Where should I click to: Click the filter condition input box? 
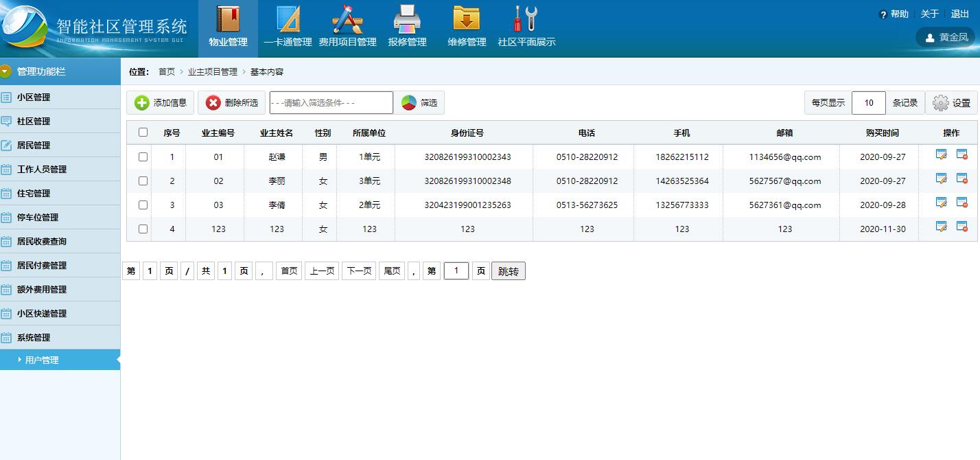coord(331,102)
